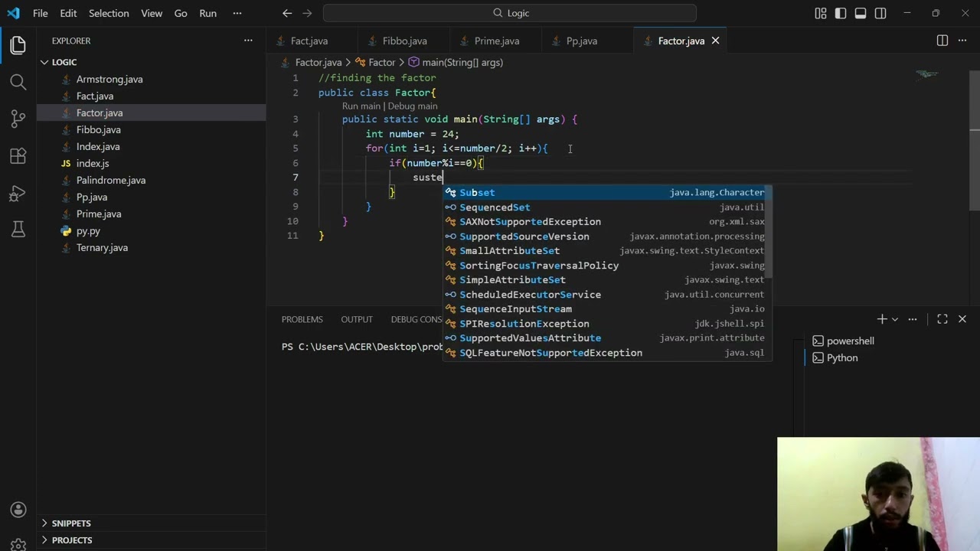Open Palindrome.java in the explorer
The height and width of the screenshot is (551, 980).
[x=152, y=180]
